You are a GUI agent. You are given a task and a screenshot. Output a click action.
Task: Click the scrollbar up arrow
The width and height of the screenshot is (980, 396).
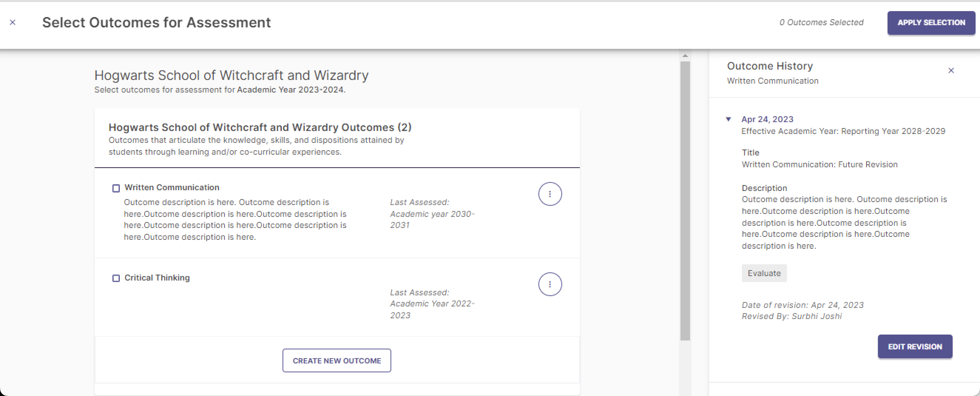tap(685, 56)
